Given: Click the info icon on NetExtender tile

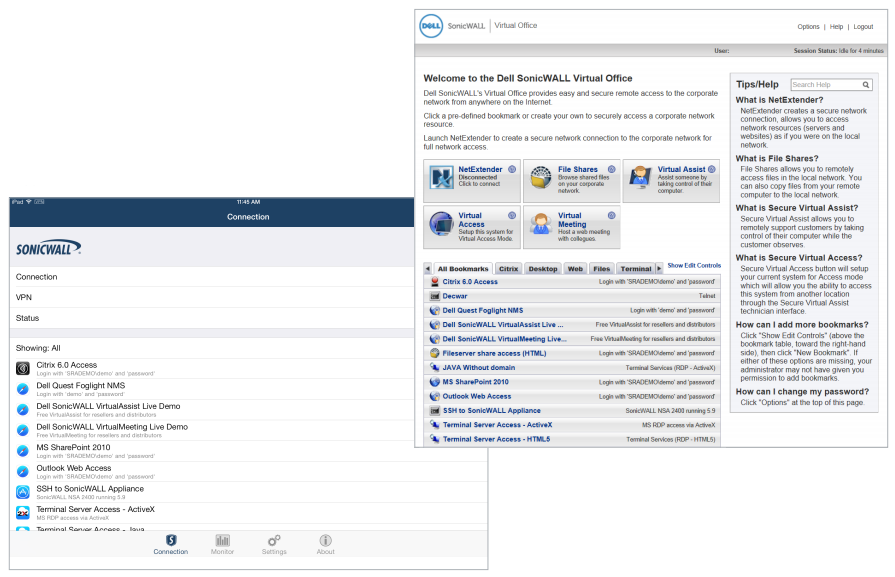Looking at the screenshot, I should tap(512, 170).
